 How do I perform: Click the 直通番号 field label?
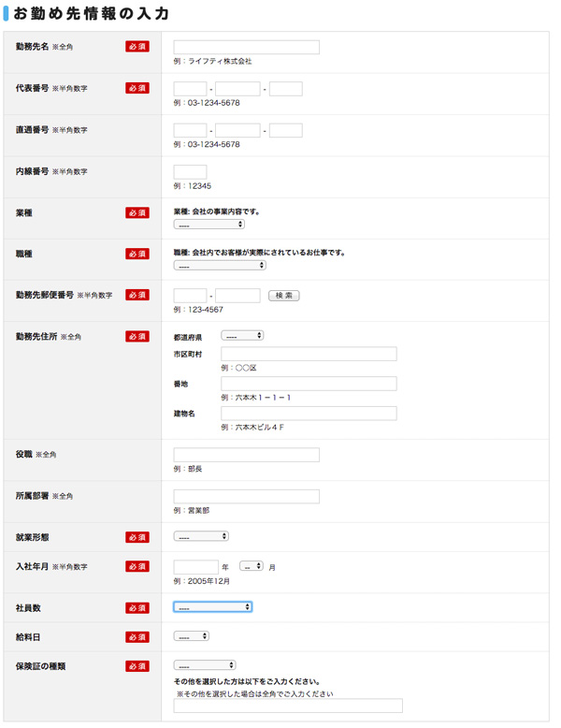click(51, 130)
